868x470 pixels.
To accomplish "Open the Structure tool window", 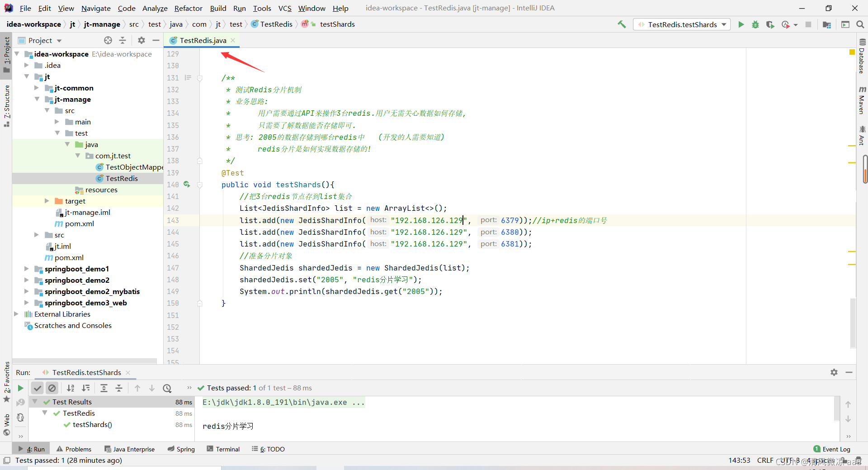I will click(7, 105).
